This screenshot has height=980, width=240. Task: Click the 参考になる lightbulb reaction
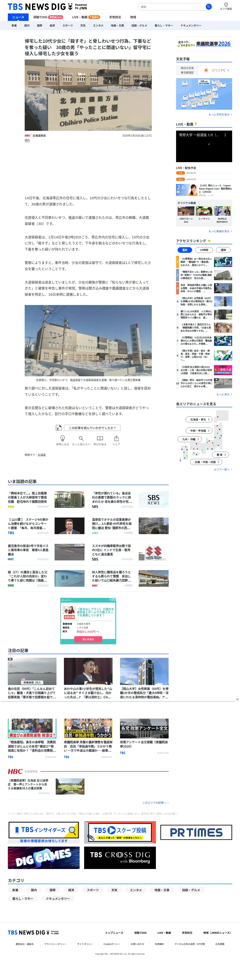(62, 440)
